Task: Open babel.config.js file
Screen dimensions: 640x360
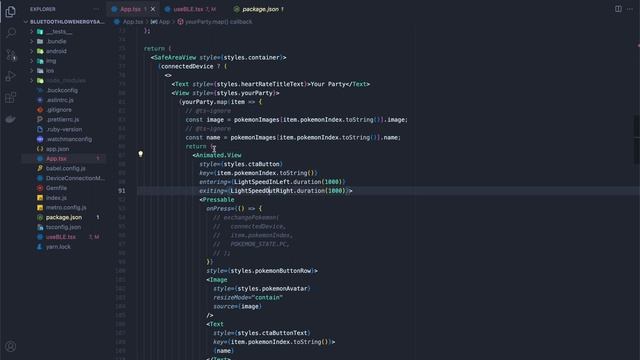Action: tap(65, 168)
